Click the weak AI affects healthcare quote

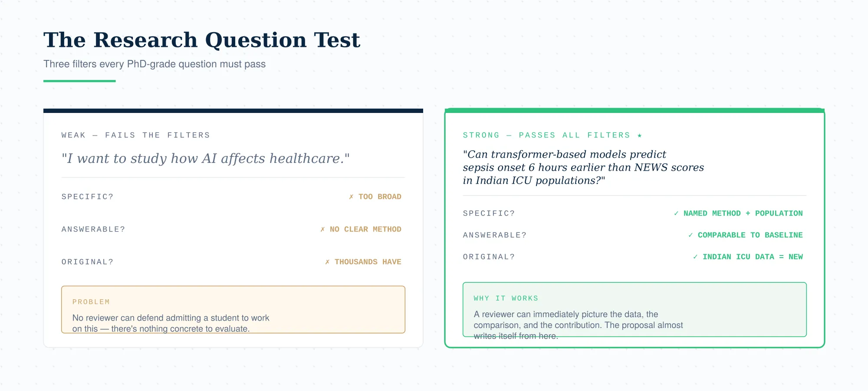(206, 159)
